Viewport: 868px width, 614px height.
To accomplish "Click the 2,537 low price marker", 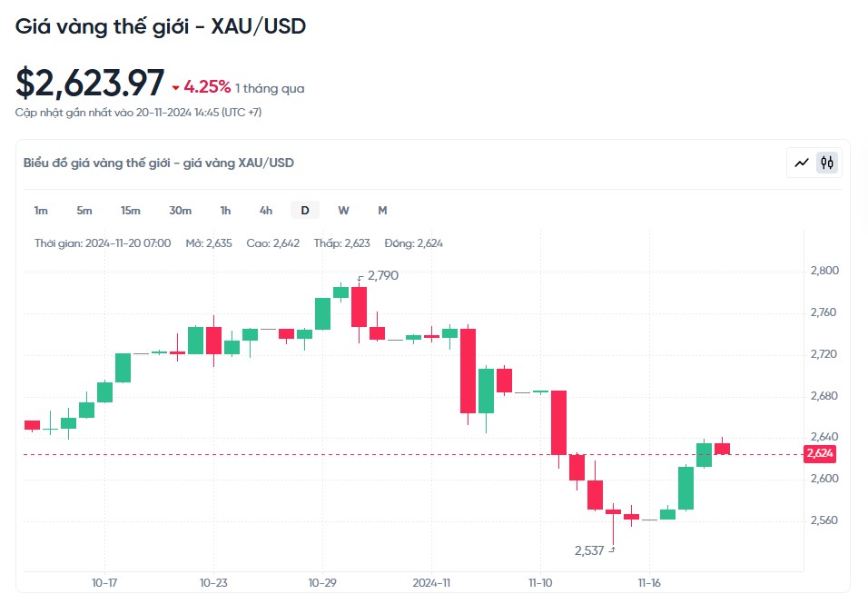I will 589,550.
